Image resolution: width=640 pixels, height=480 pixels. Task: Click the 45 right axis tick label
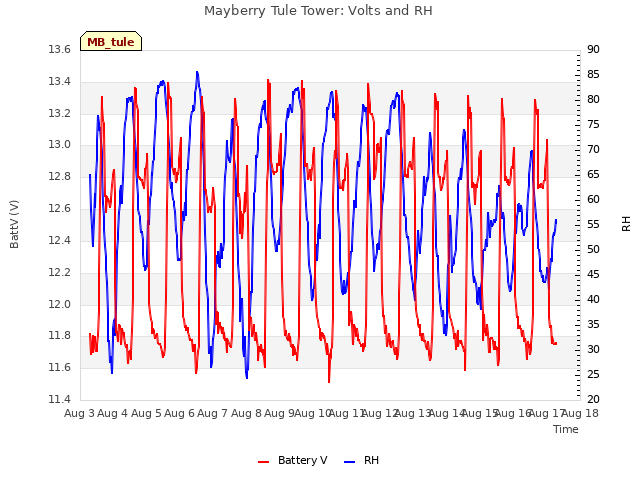[593, 275]
